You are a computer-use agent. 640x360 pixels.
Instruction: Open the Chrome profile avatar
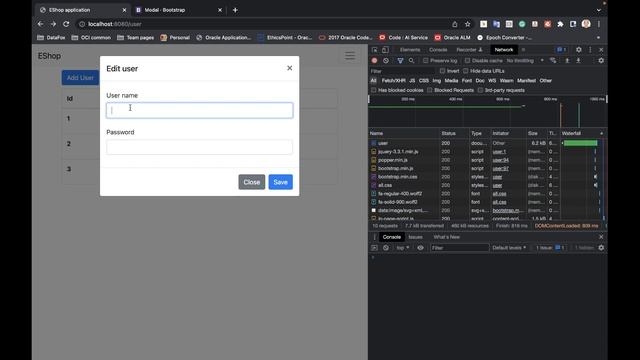[x=586, y=24]
